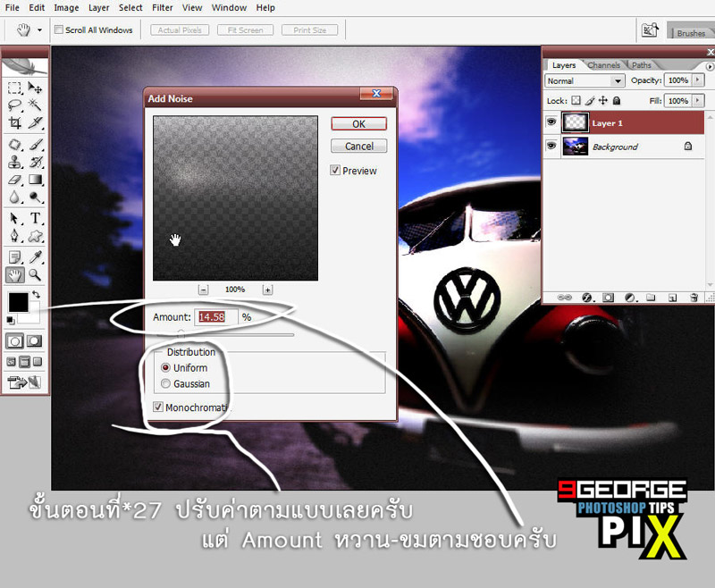The image size is (715, 588).
Task: Toggle the Preview checkbox
Action: [335, 171]
